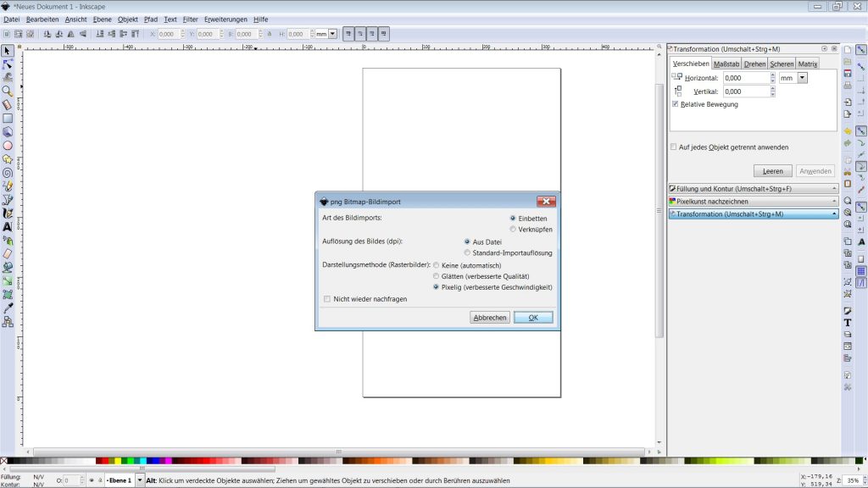868x488 pixels.
Task: Activate the Spiral tool
Action: point(8,172)
